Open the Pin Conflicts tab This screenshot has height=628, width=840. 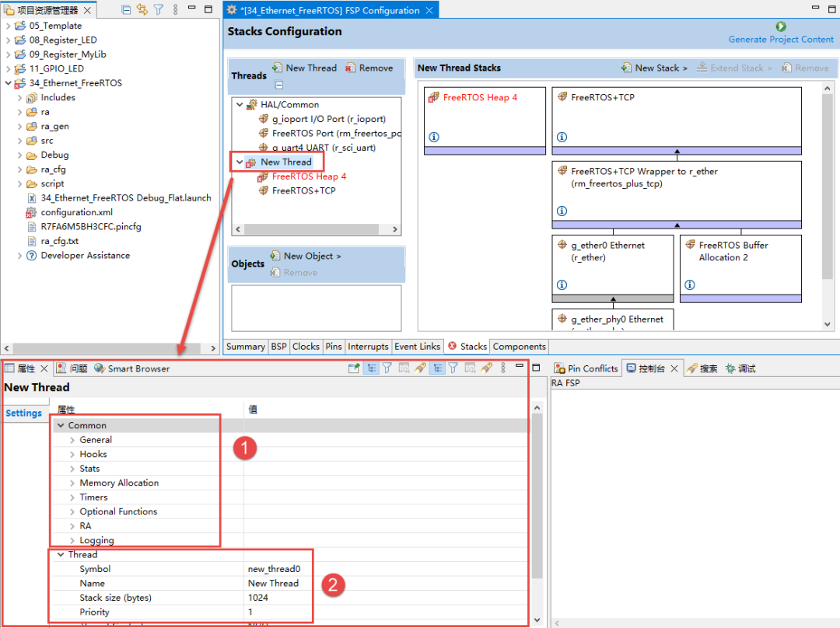coord(586,368)
